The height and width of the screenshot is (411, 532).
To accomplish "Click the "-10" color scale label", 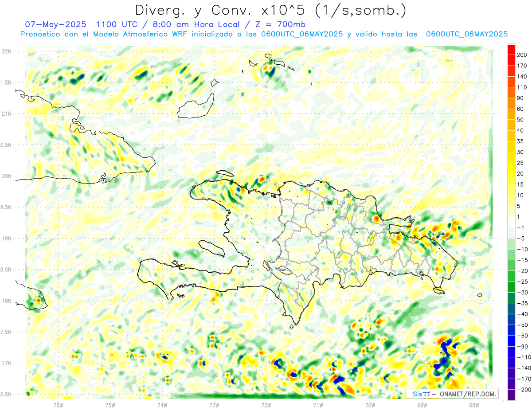I will pyautogui.click(x=523, y=249).
